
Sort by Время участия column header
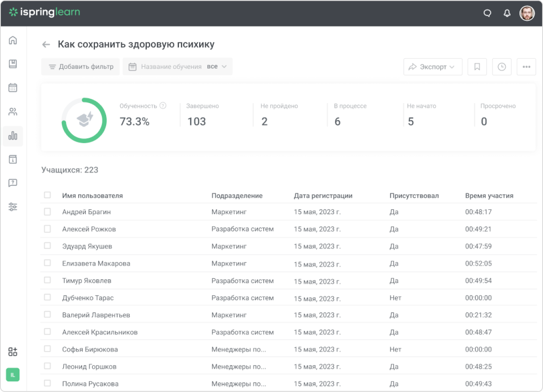[x=489, y=196]
